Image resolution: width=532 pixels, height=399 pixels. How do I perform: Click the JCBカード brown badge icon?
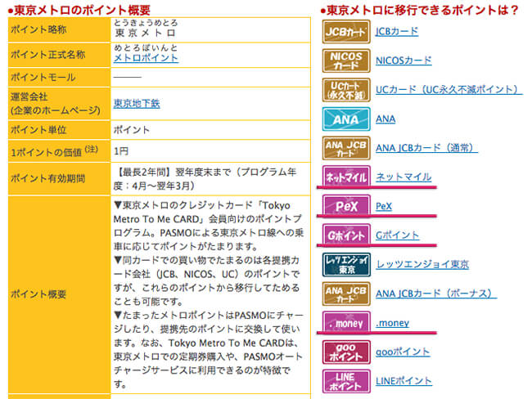coord(346,32)
